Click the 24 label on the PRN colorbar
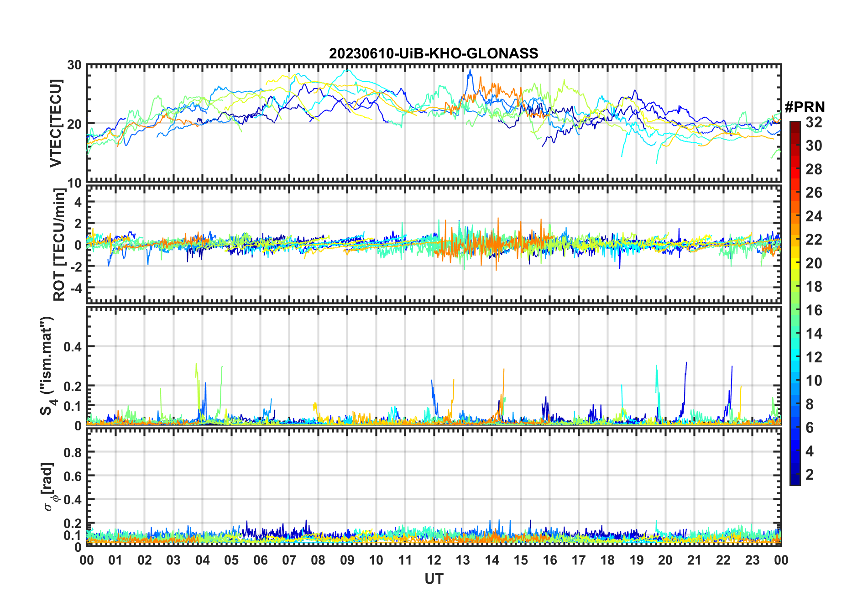868x607 pixels. click(x=814, y=216)
